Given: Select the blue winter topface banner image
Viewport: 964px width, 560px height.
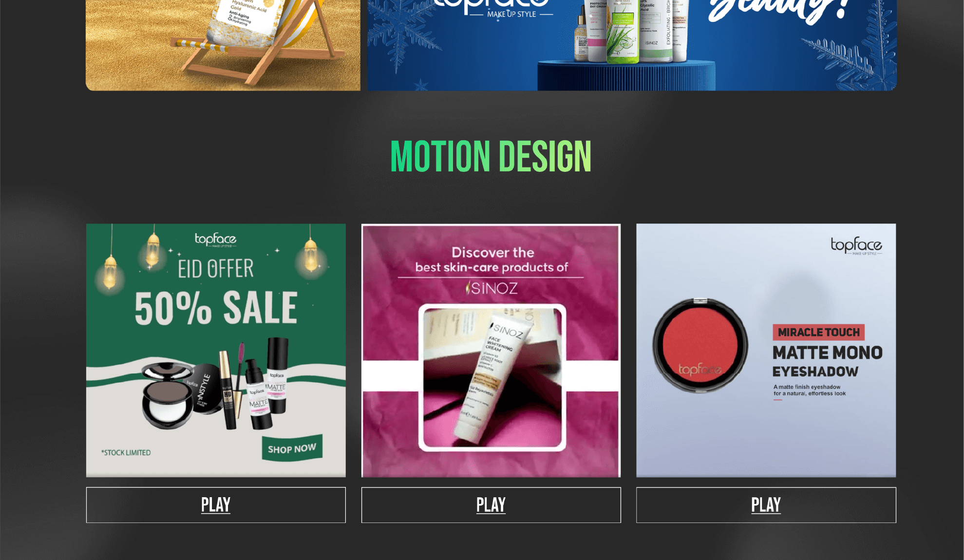Looking at the screenshot, I should point(632,45).
